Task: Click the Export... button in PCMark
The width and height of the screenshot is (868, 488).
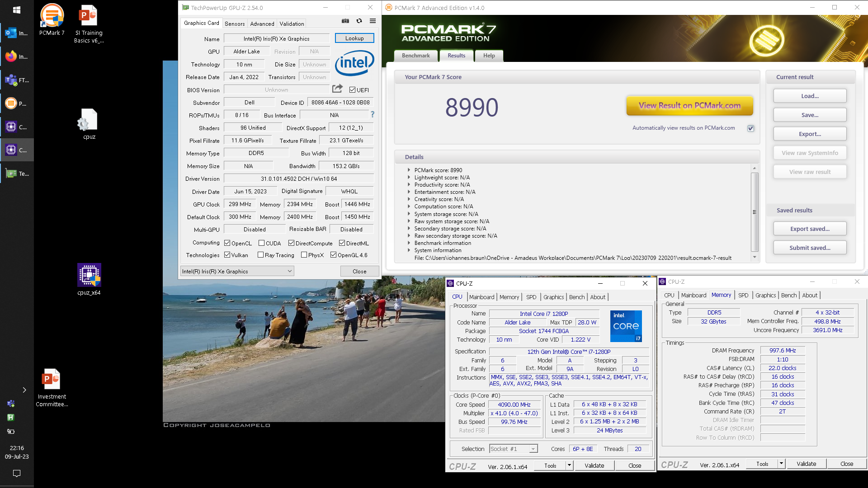Action: click(x=810, y=134)
